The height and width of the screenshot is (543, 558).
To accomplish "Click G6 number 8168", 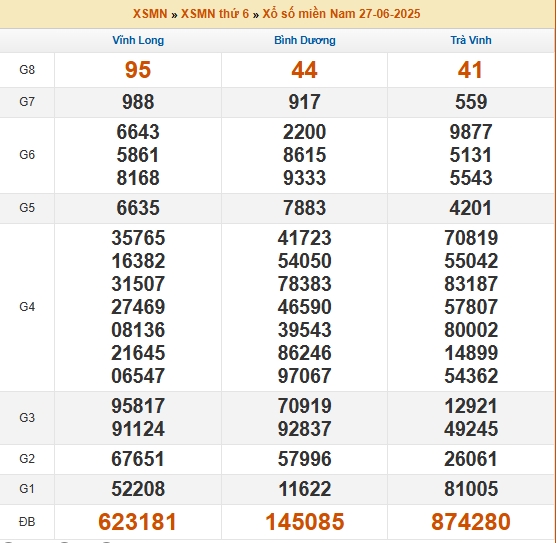I will (138, 178).
